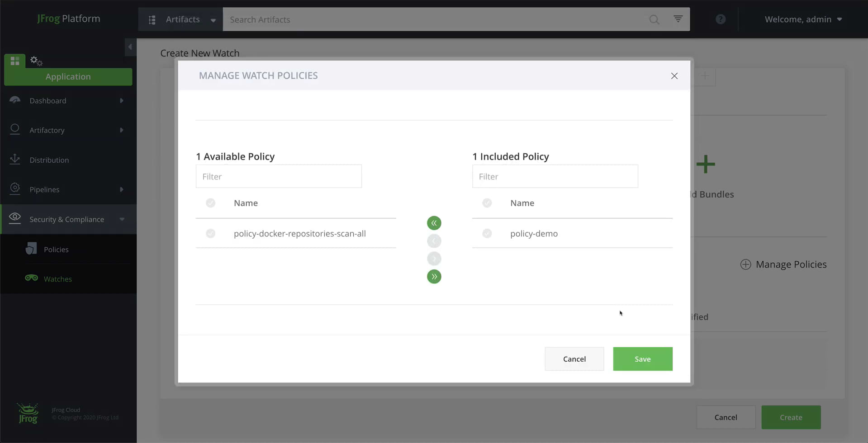
Task: Save the watch policies
Action: tap(642, 358)
